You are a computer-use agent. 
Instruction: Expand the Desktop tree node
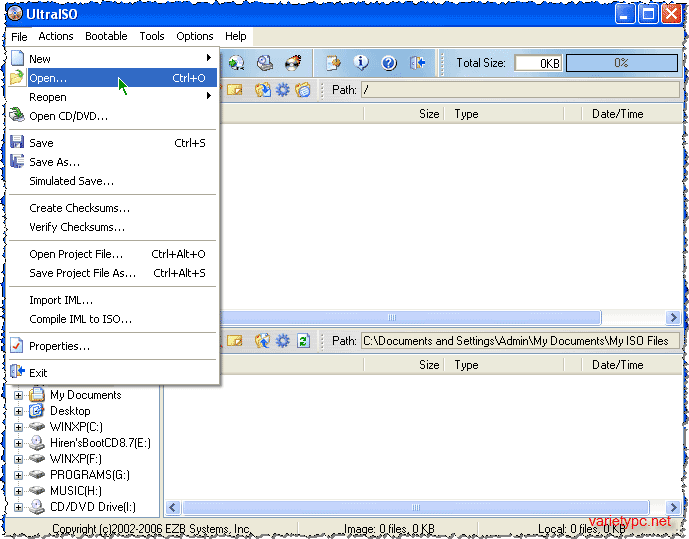(x=18, y=412)
